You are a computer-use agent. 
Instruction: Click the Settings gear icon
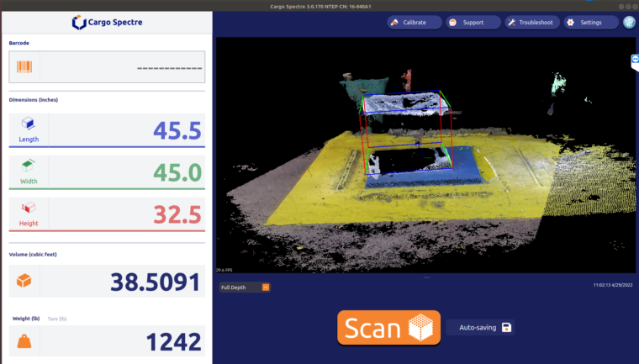571,23
